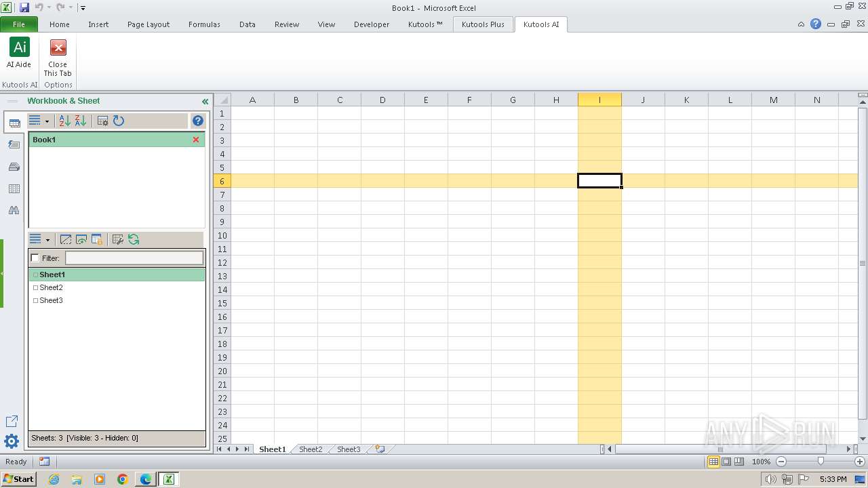Zoom out with minus button
The height and width of the screenshot is (488, 868).
coord(781,462)
